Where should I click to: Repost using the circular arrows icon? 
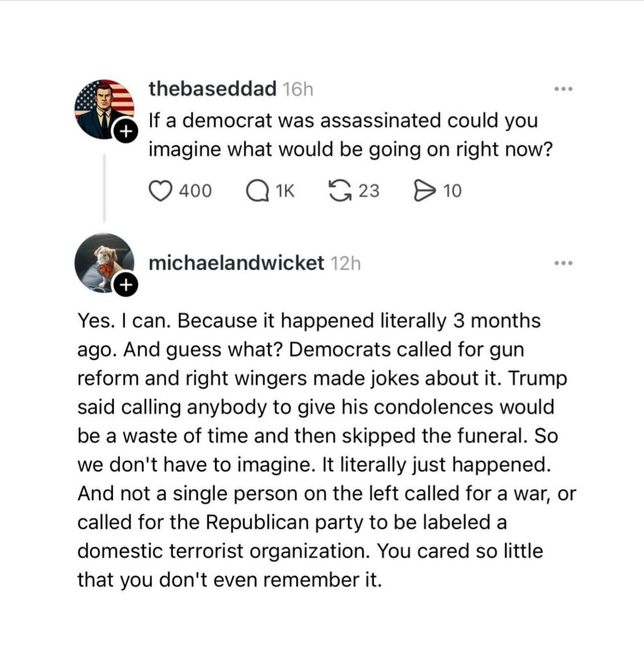pyautogui.click(x=340, y=191)
